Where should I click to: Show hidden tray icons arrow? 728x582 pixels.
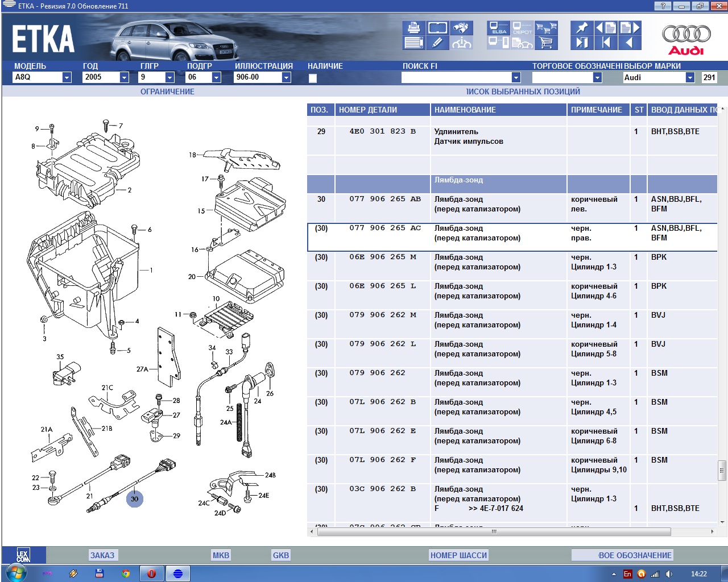[x=614, y=574]
